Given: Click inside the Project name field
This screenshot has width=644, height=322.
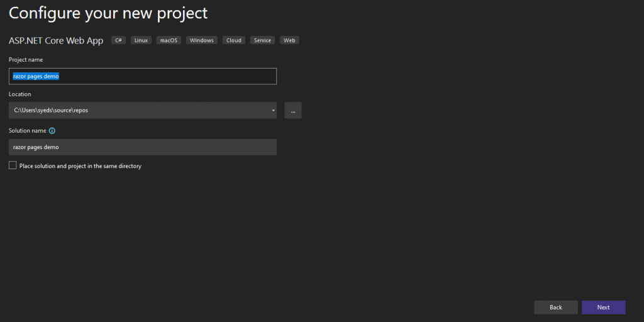Looking at the screenshot, I should pyautogui.click(x=143, y=76).
